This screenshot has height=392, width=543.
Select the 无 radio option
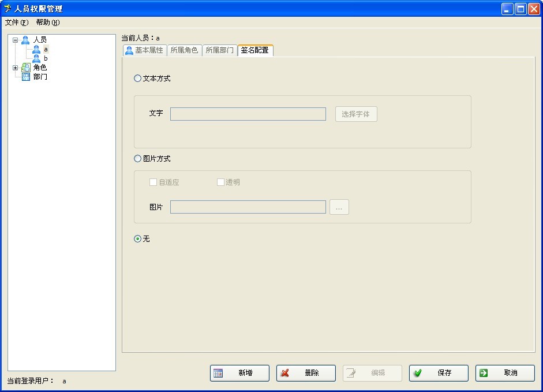pos(138,239)
